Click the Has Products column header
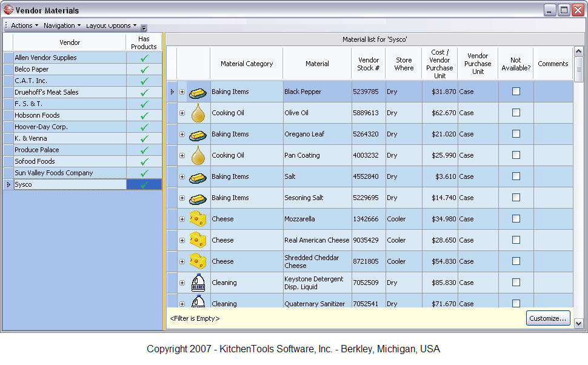This screenshot has width=588, height=365. tap(144, 42)
